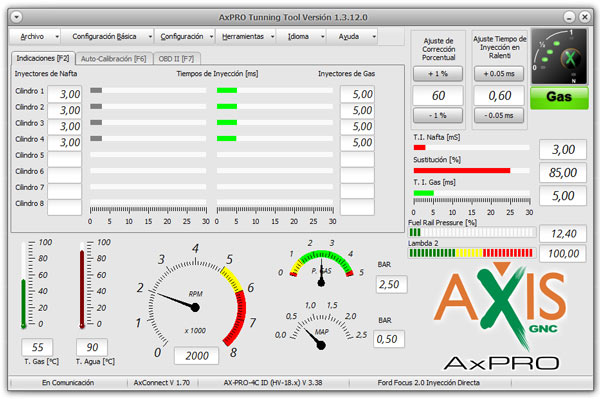Click the Sustitución value 85,00
The image size is (600, 399).
562,173
